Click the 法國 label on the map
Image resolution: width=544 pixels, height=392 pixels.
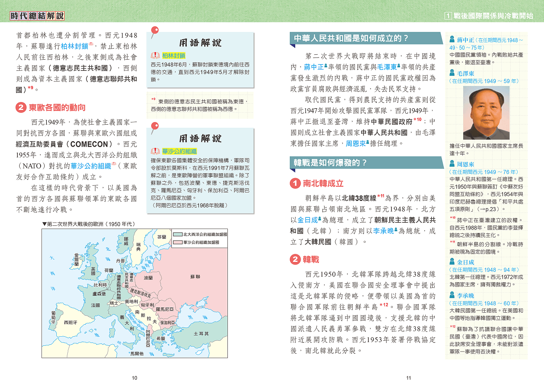pyautogui.click(x=95, y=305)
